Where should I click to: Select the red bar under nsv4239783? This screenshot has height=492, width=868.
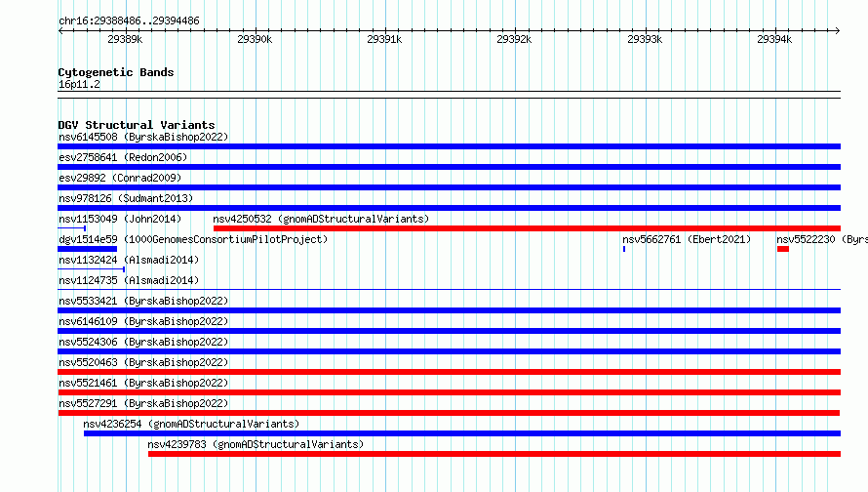tap(494, 454)
